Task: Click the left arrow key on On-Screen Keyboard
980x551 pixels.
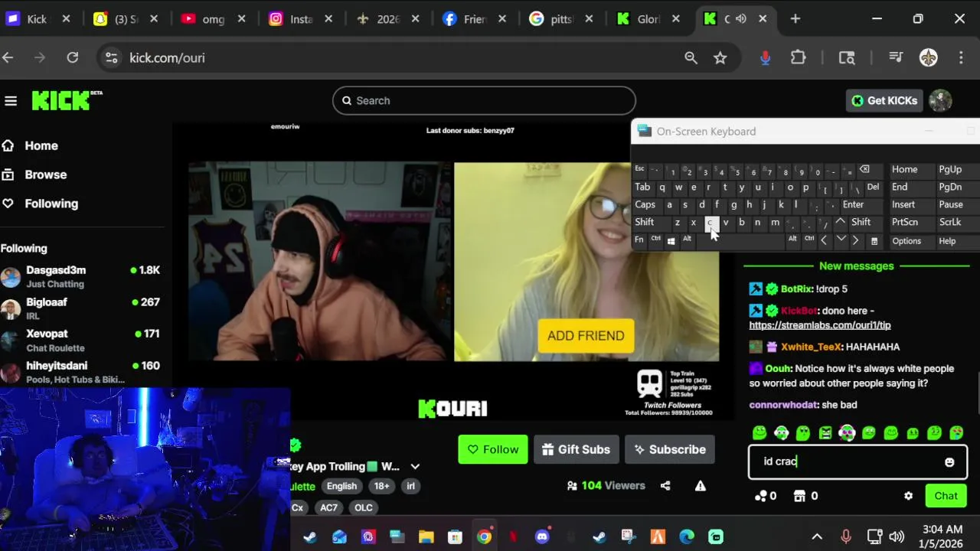Action: click(824, 240)
